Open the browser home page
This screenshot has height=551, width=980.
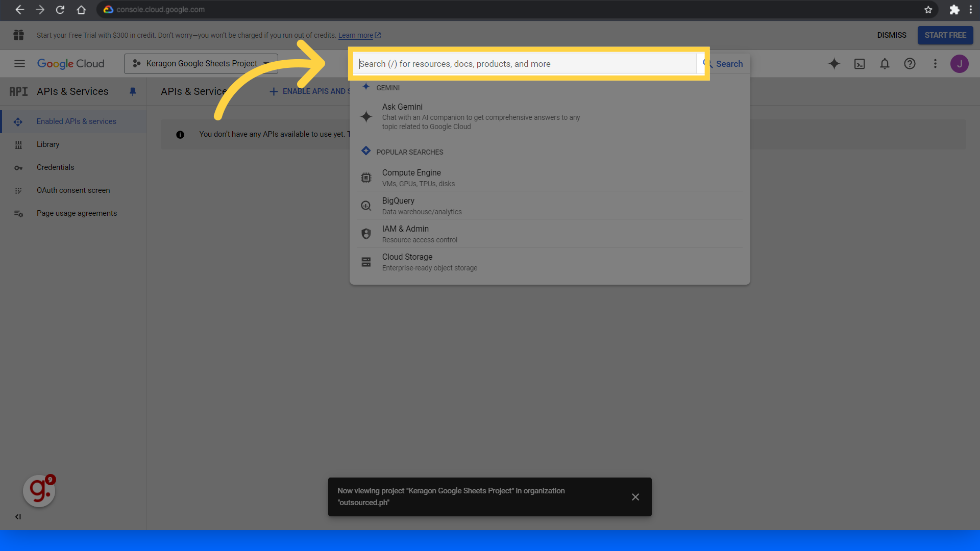pos(81,10)
